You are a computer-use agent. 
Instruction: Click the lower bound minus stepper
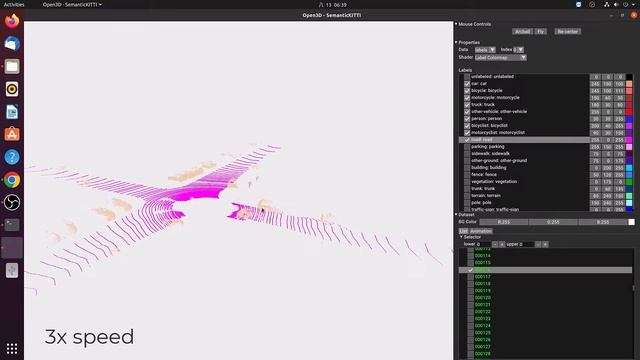495,244
